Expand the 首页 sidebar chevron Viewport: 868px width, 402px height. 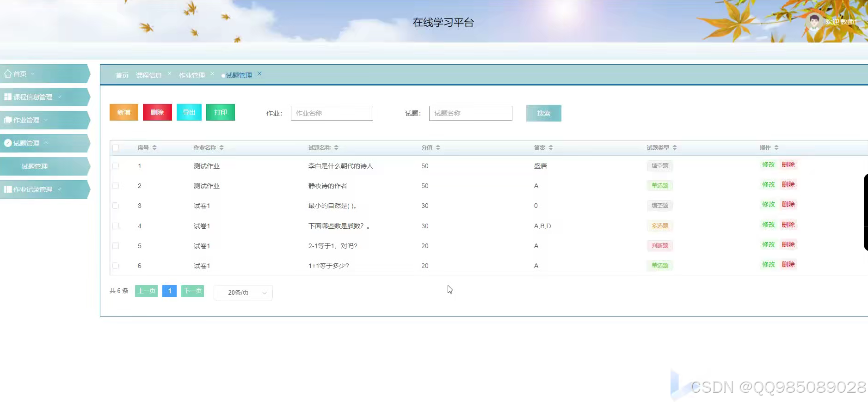coord(33,74)
